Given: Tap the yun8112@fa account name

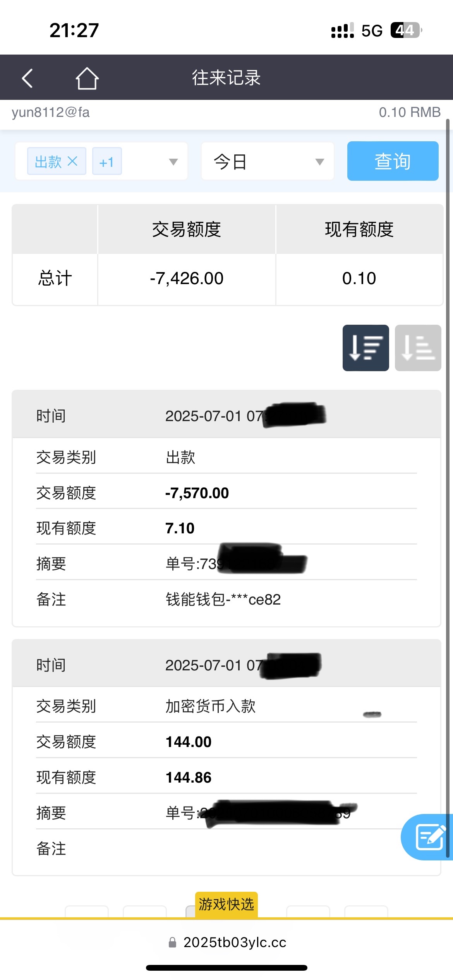Looking at the screenshot, I should point(51,112).
